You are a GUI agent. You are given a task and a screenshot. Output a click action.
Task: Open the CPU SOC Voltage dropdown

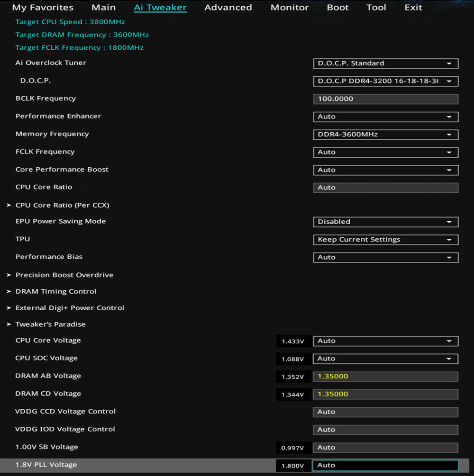[x=385, y=359]
